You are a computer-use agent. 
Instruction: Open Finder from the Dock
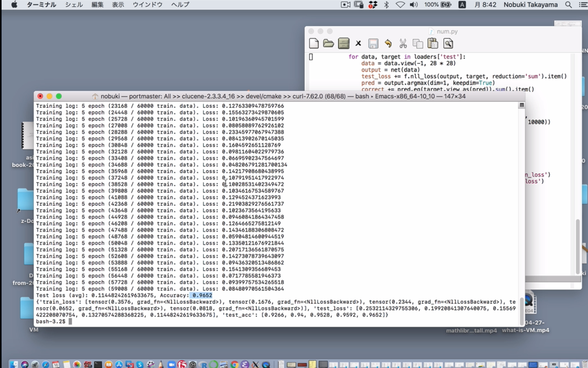click(x=14, y=364)
